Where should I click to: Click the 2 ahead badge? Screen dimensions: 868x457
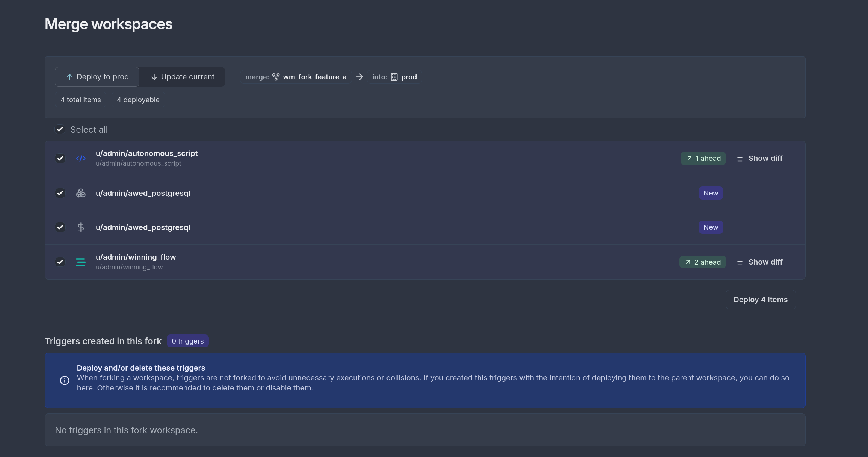702,262
